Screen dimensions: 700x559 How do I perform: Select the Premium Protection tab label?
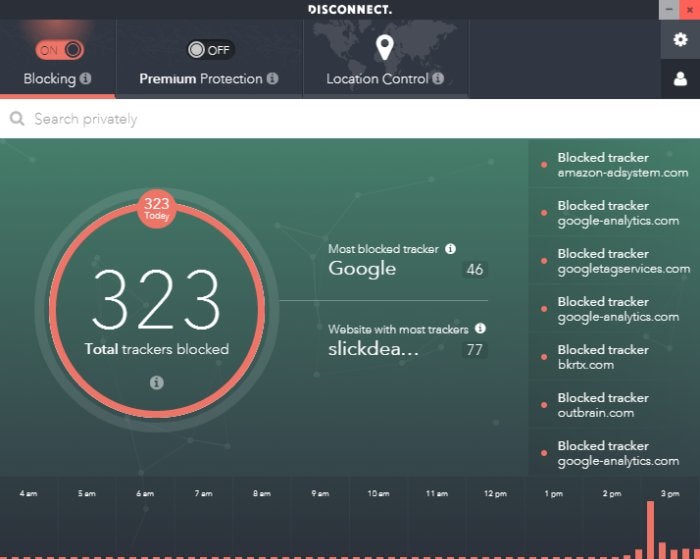201,79
